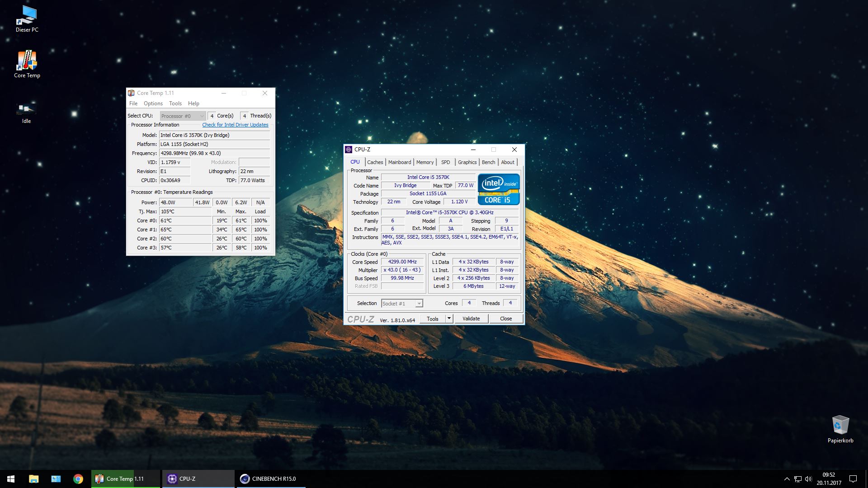
Task: Open the Idle desktop shortcut
Action: (x=26, y=112)
